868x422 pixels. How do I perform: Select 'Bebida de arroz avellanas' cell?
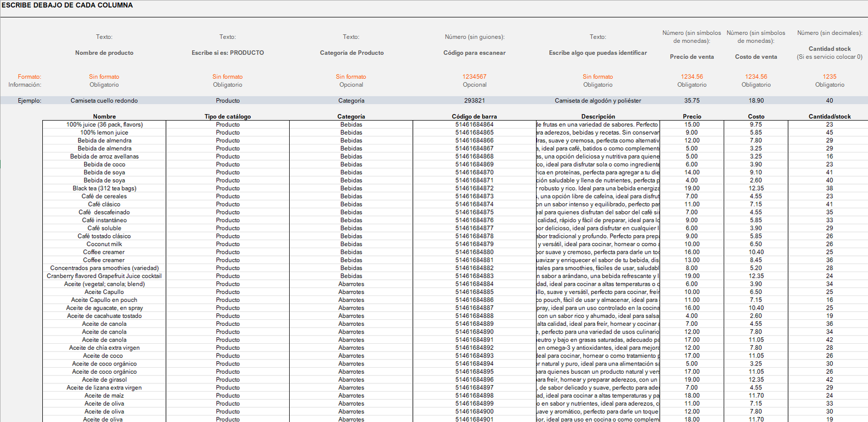point(104,156)
